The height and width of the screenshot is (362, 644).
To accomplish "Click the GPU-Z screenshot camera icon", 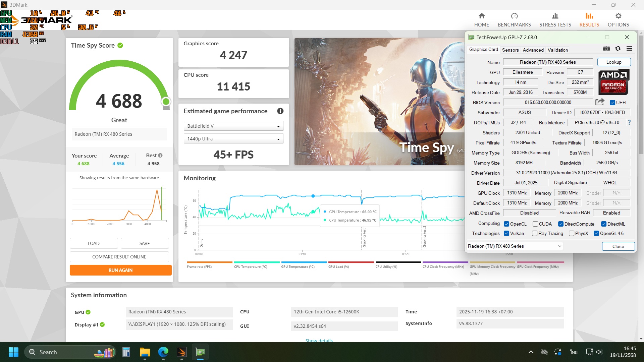I will 606,49.
